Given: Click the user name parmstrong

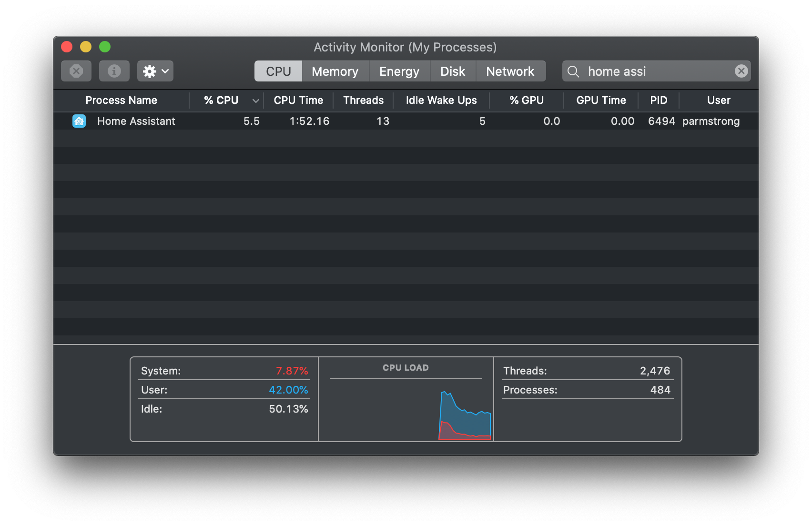Looking at the screenshot, I should [x=711, y=121].
